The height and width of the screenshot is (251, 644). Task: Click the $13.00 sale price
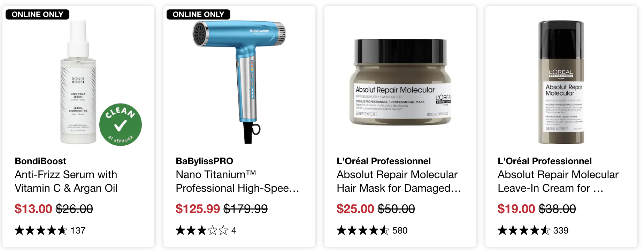pos(33,209)
